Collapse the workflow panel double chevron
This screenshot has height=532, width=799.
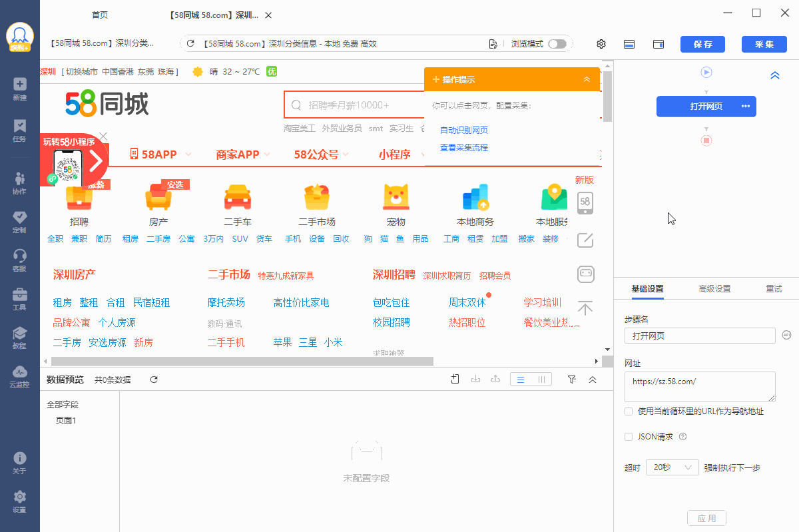775,75
